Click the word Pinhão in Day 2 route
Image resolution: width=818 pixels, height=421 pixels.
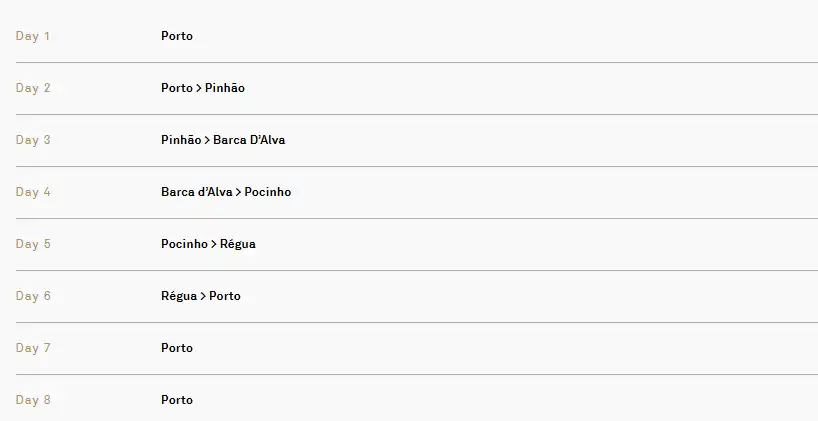pyautogui.click(x=225, y=88)
